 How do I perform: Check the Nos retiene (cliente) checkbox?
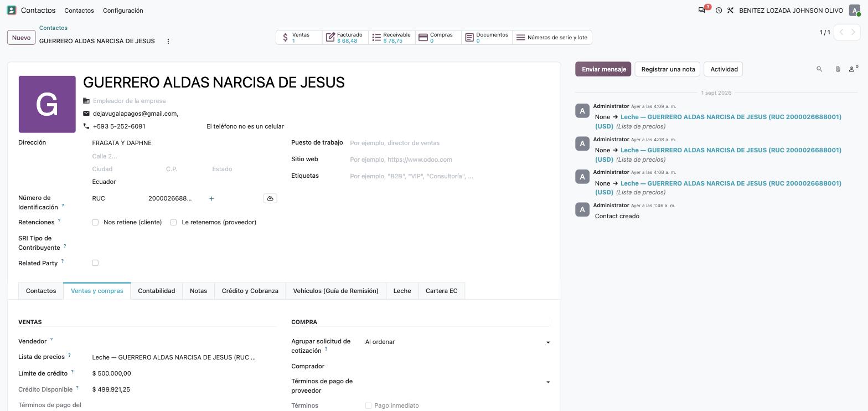[x=95, y=222]
